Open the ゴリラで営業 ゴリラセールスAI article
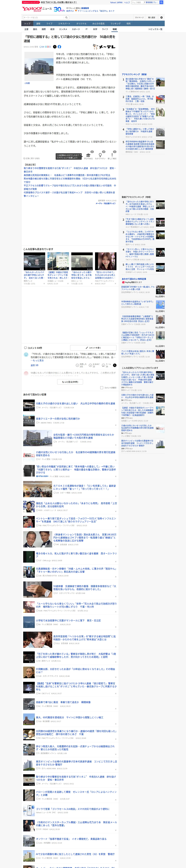The image size is (186, 868). pyautogui.click(x=73, y=808)
